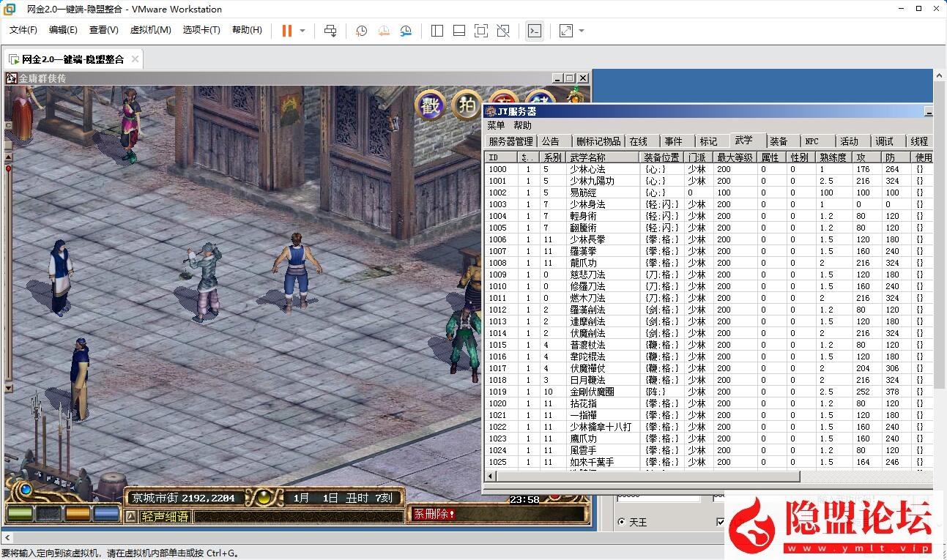Untick the checkbox next to 天王
This screenshot has height=560, width=947.
click(x=721, y=522)
